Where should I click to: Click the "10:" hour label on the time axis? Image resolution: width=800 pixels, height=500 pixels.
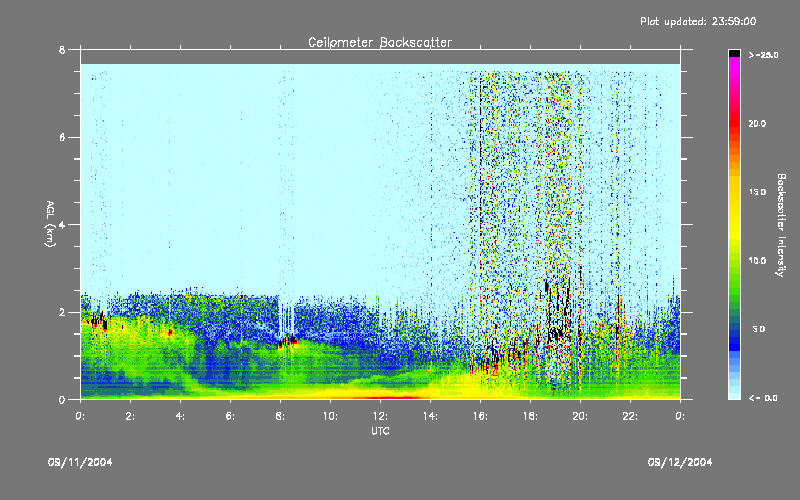pyautogui.click(x=330, y=416)
